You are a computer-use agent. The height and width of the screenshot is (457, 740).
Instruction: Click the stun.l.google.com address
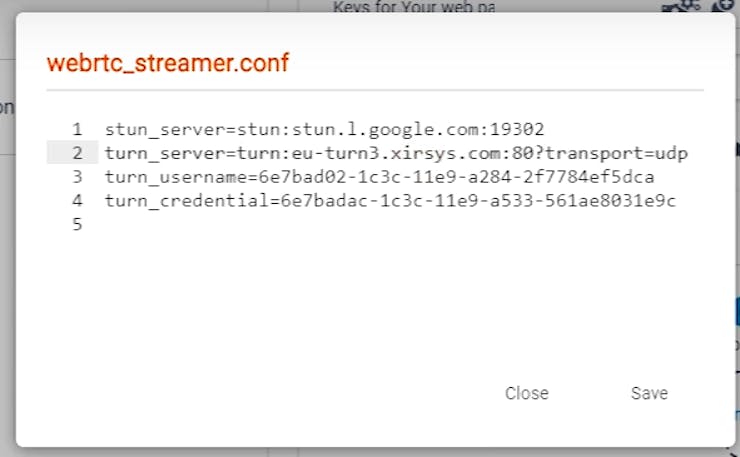click(x=385, y=129)
